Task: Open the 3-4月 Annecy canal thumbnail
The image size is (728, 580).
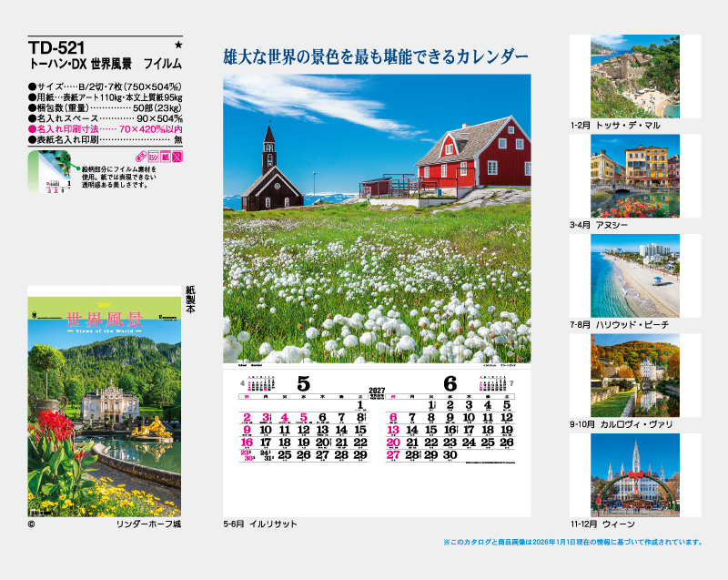Action: coord(634,176)
